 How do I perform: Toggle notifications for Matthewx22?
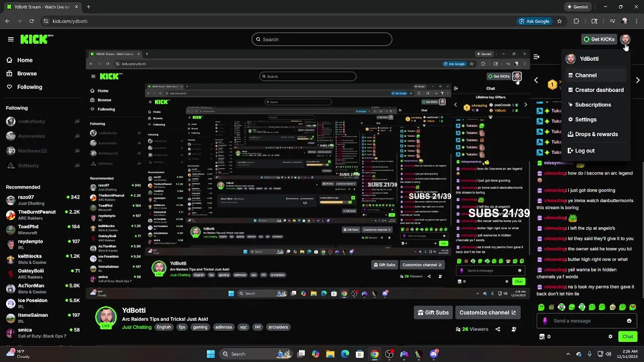pyautogui.click(x=77, y=151)
